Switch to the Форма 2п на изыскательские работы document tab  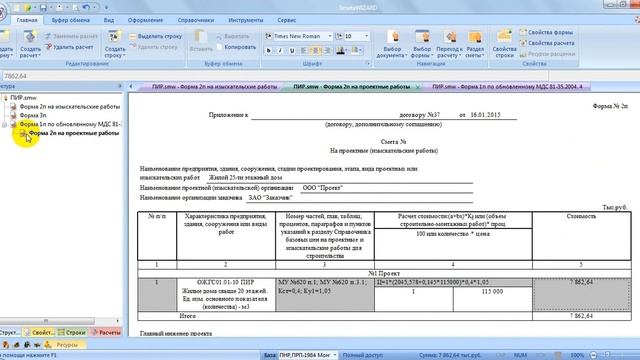click(x=214, y=87)
